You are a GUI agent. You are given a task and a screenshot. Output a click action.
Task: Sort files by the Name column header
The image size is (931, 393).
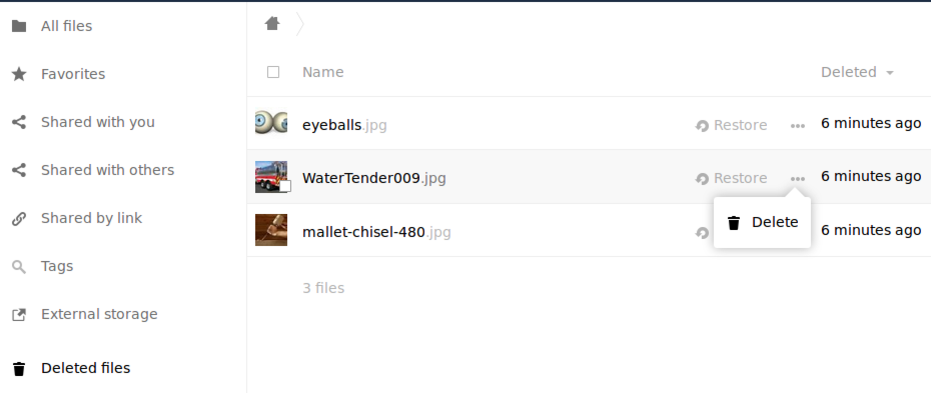pos(323,72)
